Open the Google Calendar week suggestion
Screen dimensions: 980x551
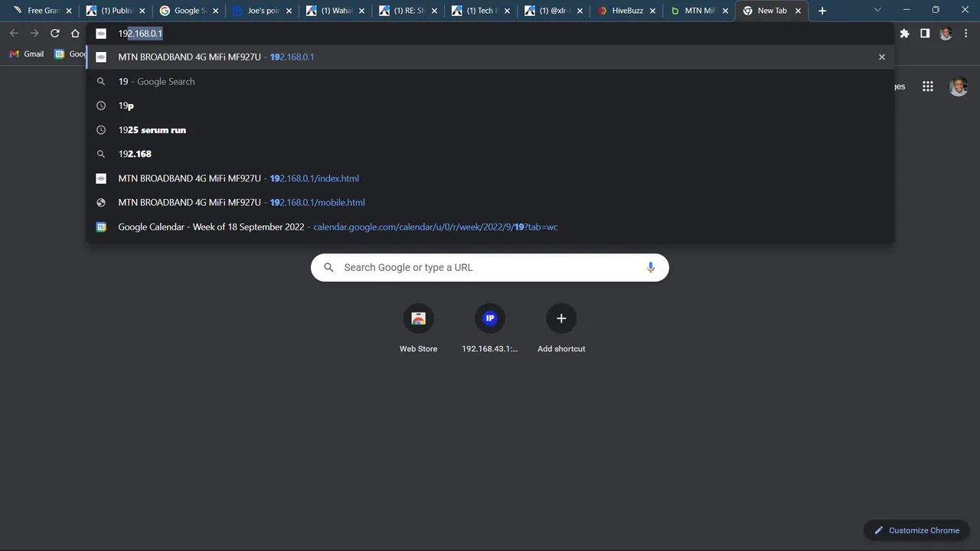click(x=490, y=227)
